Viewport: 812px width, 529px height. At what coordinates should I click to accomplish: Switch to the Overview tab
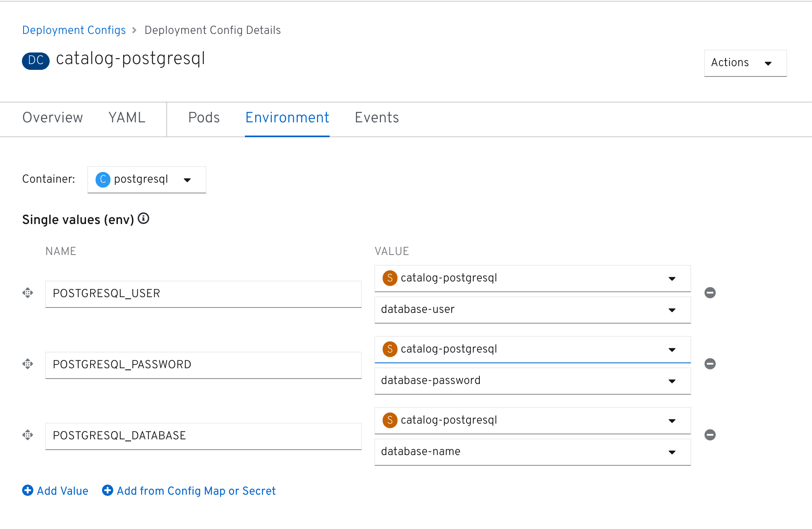pyautogui.click(x=53, y=118)
